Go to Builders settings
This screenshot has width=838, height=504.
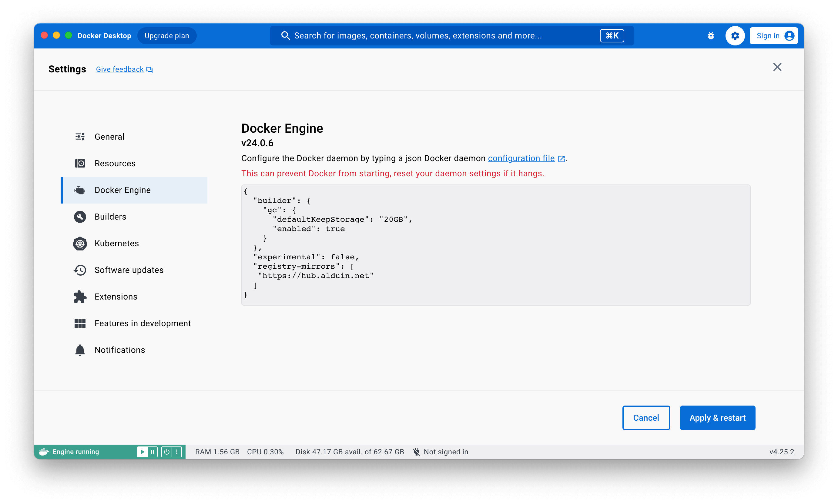134,217
